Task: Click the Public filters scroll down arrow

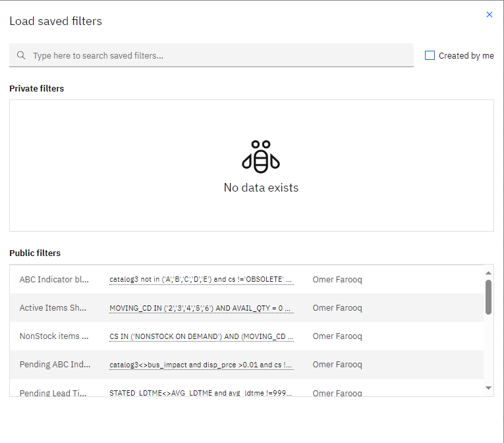Action: coord(488,388)
